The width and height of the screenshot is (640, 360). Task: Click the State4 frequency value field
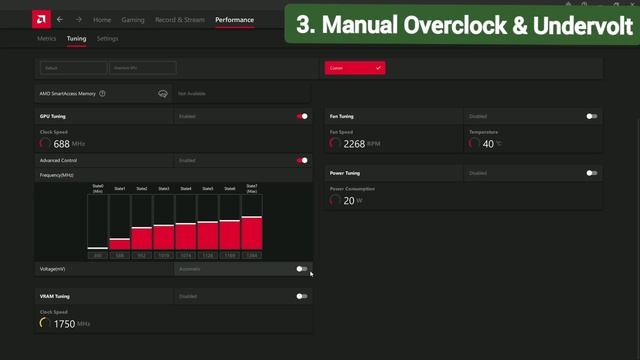[x=186, y=256]
